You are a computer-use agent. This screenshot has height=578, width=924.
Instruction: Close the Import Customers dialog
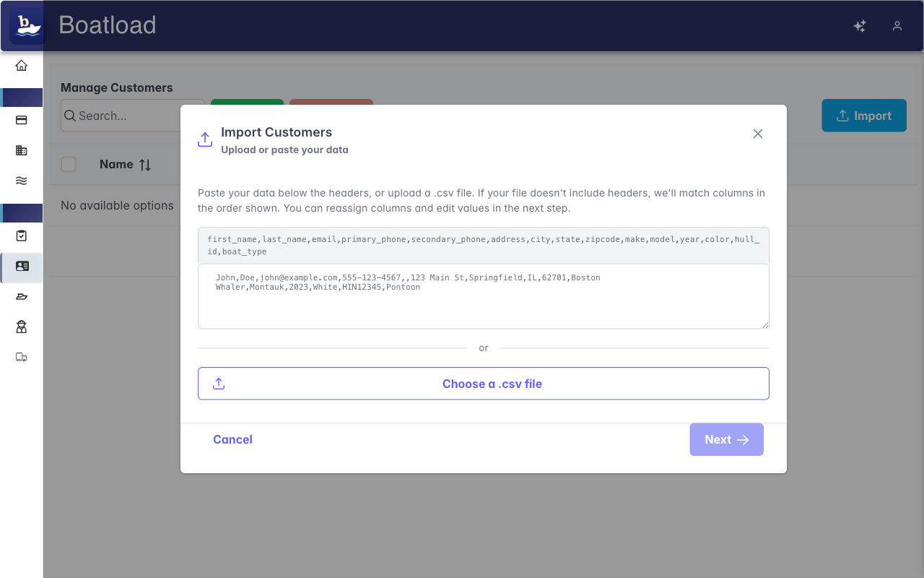click(x=758, y=134)
